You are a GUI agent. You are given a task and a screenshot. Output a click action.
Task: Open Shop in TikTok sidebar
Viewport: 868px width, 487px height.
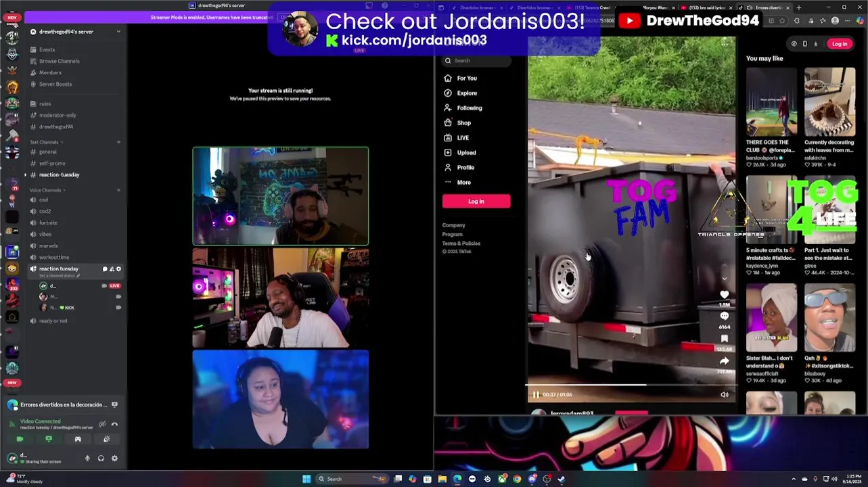pyautogui.click(x=463, y=123)
